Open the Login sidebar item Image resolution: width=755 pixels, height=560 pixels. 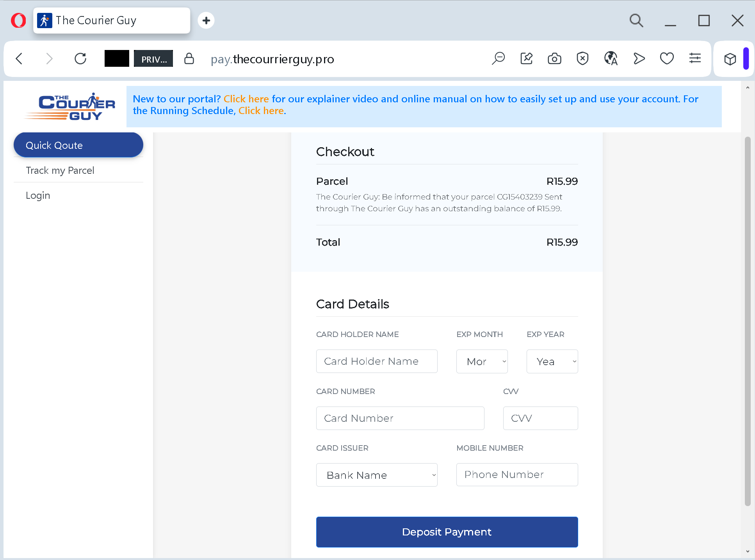coord(38,196)
